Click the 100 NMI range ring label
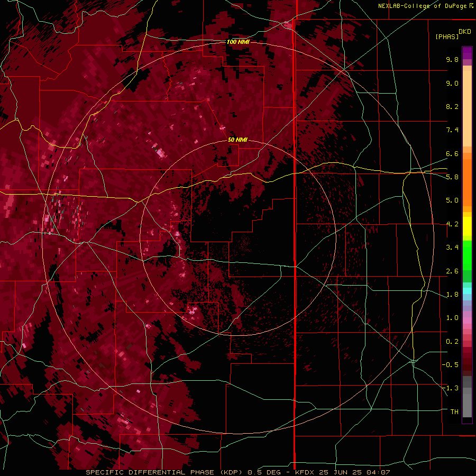Screen dimensions: 476x476 click(238, 42)
